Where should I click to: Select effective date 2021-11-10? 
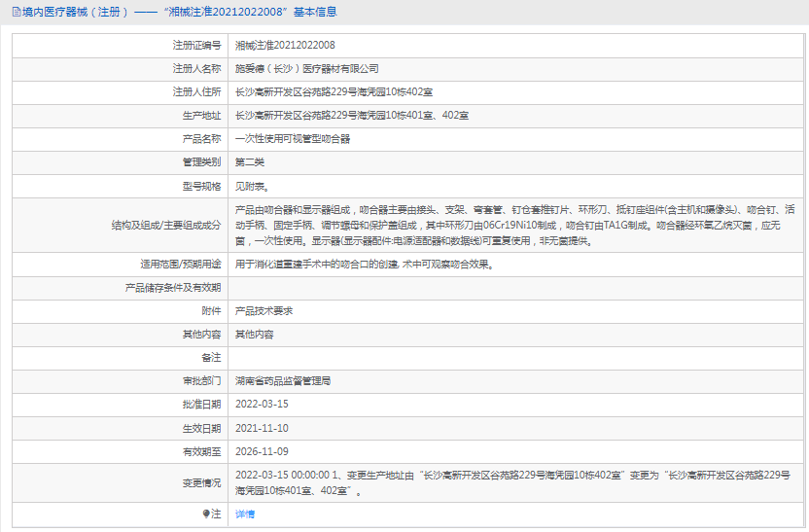262,428
